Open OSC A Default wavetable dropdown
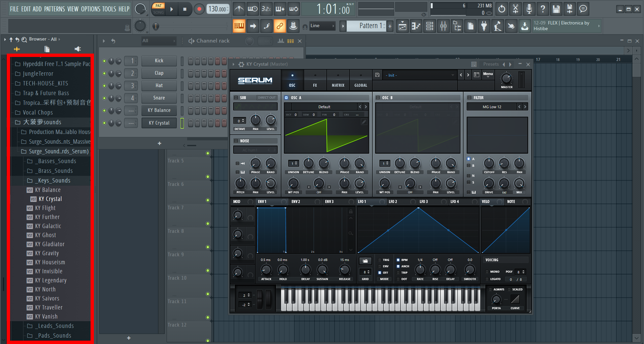Image resolution: width=644 pixels, height=344 pixels. click(x=324, y=107)
